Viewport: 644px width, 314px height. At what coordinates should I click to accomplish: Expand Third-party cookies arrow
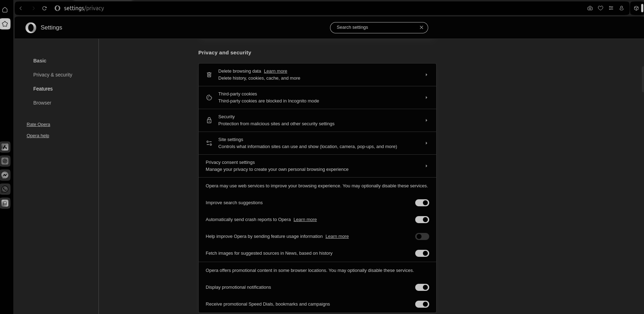pyautogui.click(x=426, y=98)
